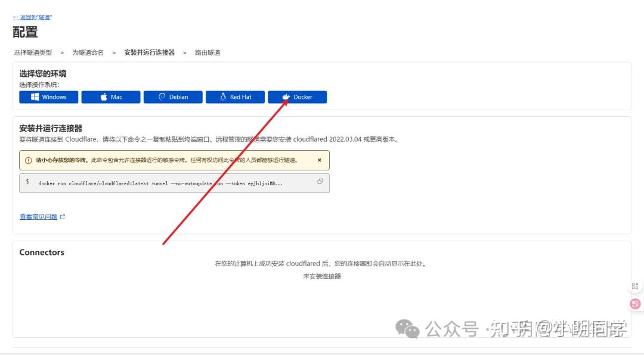Viewport: 644px width, 355px height.
Task: Click the pink round icon at right edge
Action: (x=635, y=304)
